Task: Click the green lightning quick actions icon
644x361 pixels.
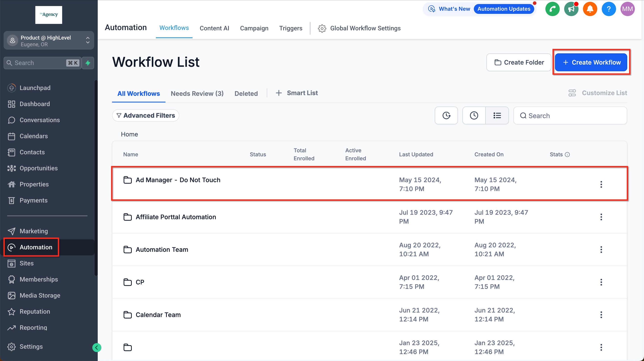Action: pos(88,63)
